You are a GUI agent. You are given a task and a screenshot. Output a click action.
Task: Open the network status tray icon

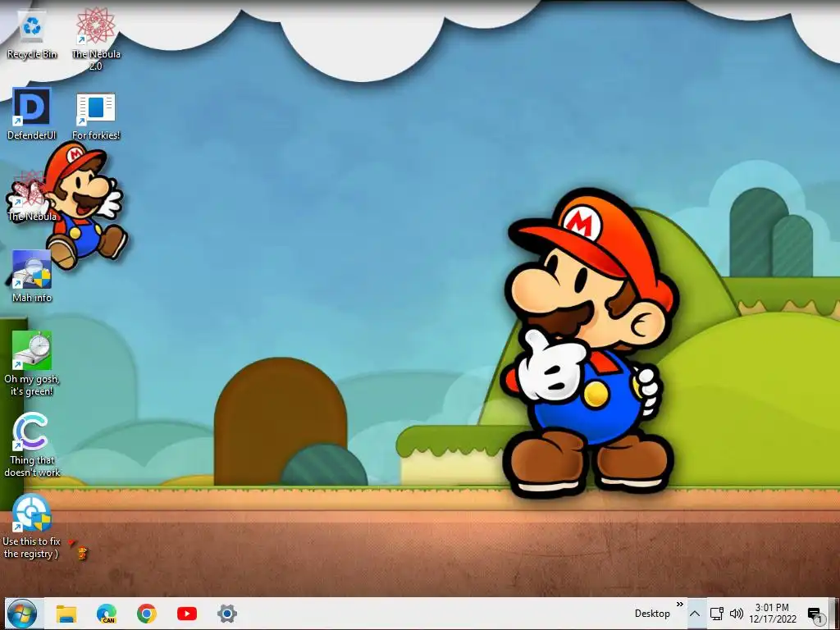pos(717,614)
